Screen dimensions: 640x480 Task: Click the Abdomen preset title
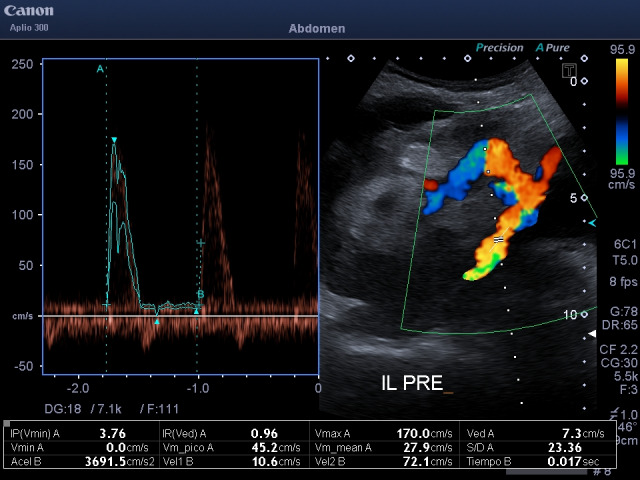[319, 29]
